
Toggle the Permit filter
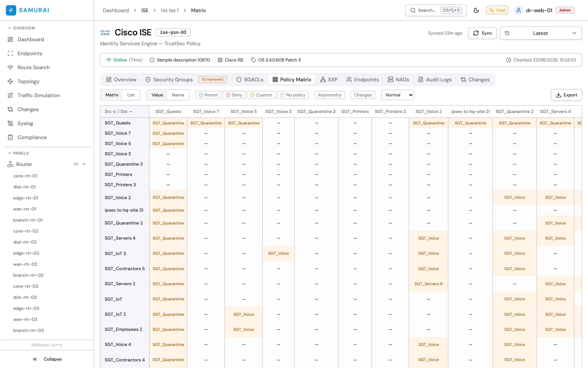tap(208, 95)
